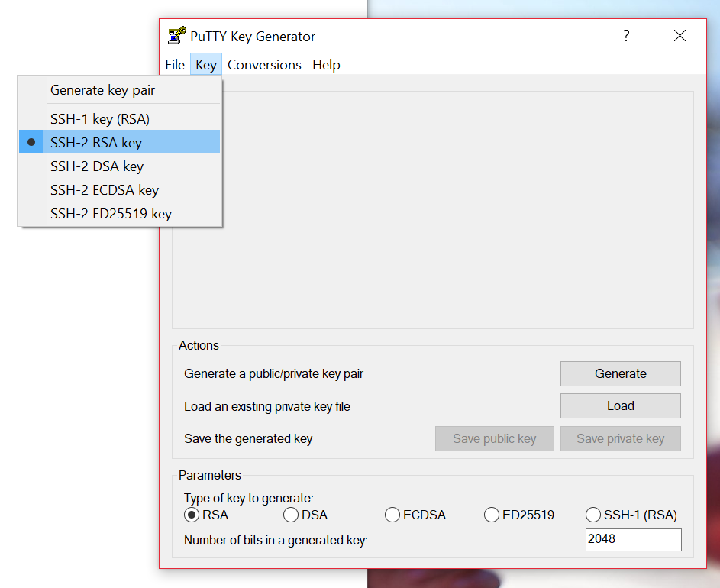Click the Load button
This screenshot has width=720, height=588.
pyautogui.click(x=620, y=405)
